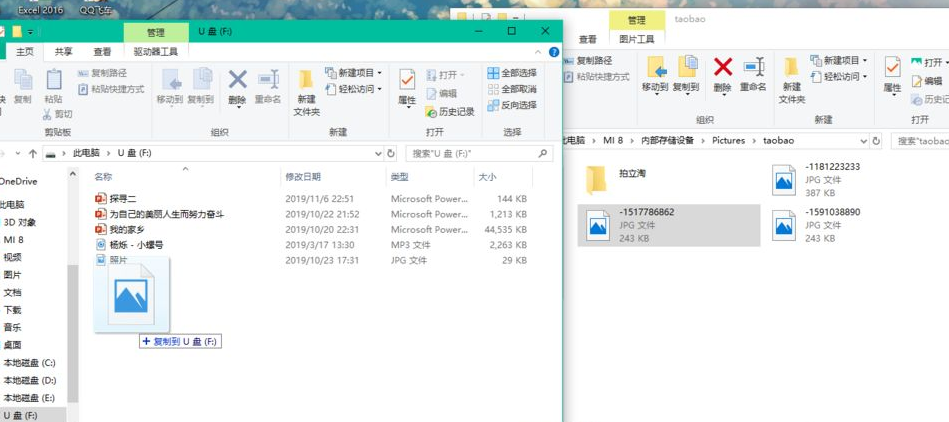Open the 驱动器工具 ribbon tab
Viewport: 949px width, 422px height.
tap(155, 52)
